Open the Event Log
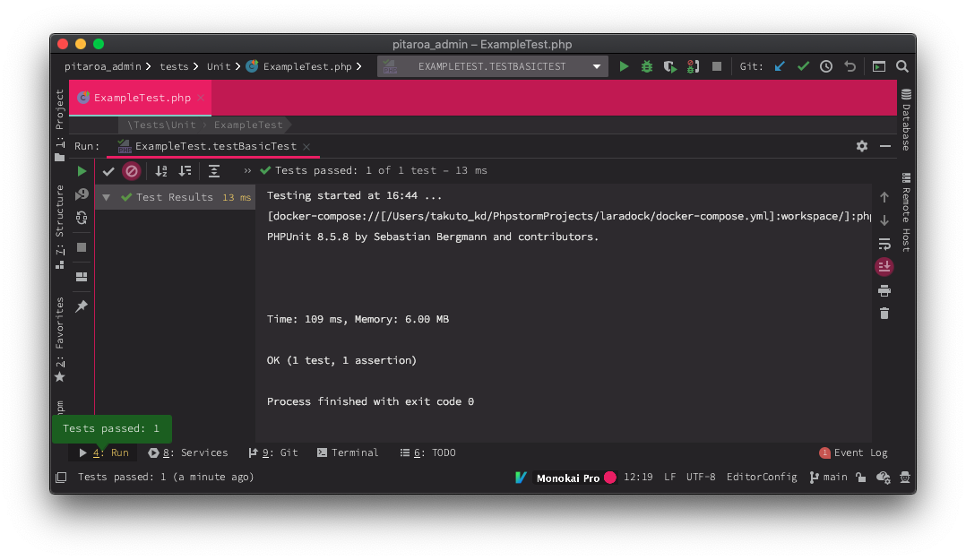 [853, 452]
